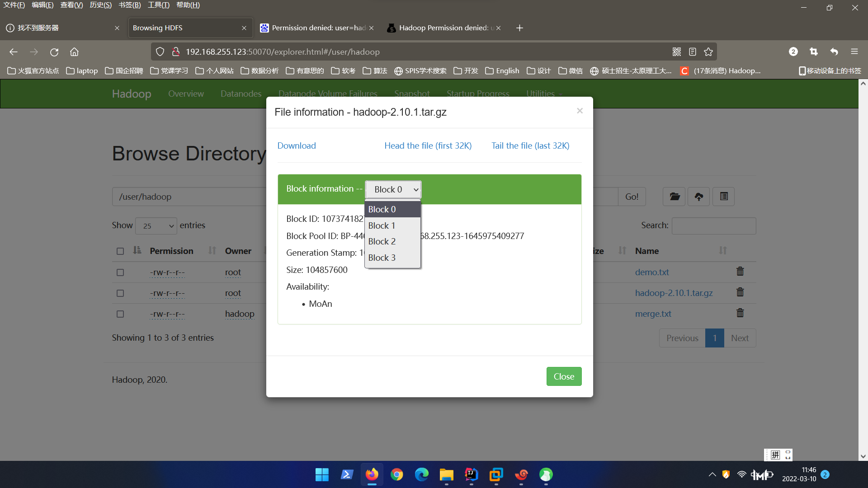868x488 pixels.
Task: Open Firefox application menu hamburger icon
Action: coord(854,52)
